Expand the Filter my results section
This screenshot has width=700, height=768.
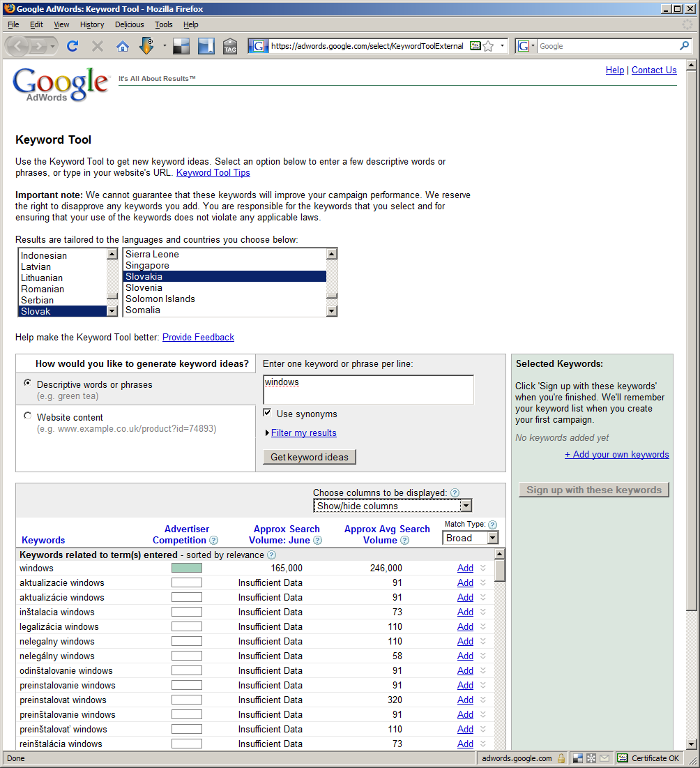(303, 433)
